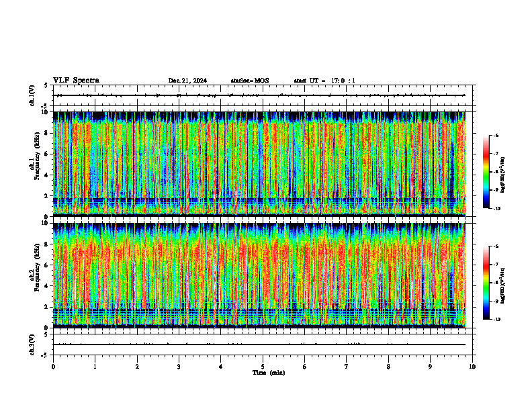This screenshot has height=411, width=532.
Task: Click time axis tick label "7"
Action: click(x=347, y=367)
